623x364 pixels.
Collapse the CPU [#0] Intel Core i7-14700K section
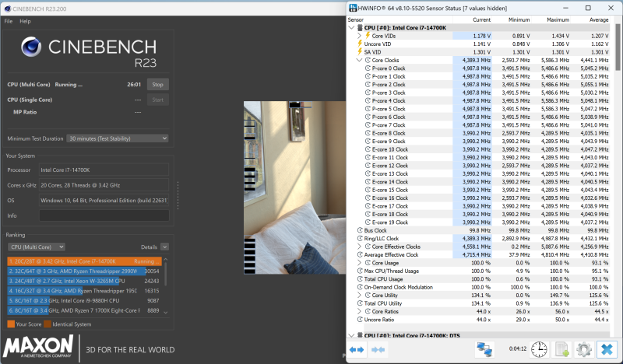click(350, 27)
